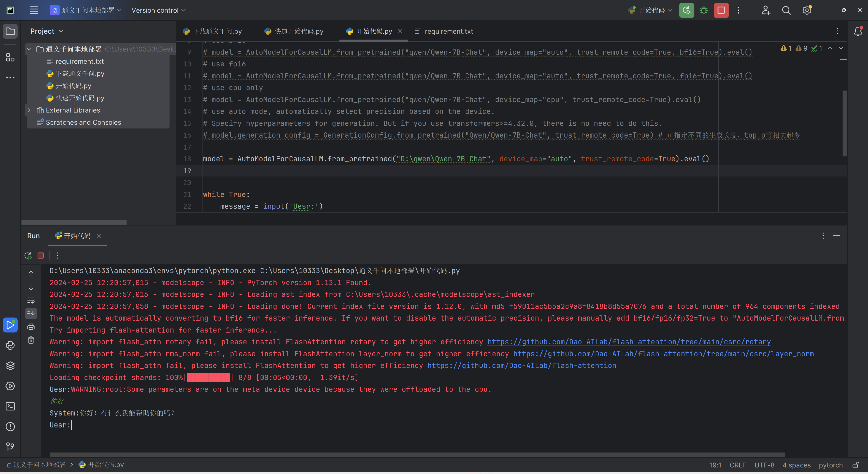Click the console horizontal scrollbar
This screenshot has width=868, height=474.
pos(417,455)
